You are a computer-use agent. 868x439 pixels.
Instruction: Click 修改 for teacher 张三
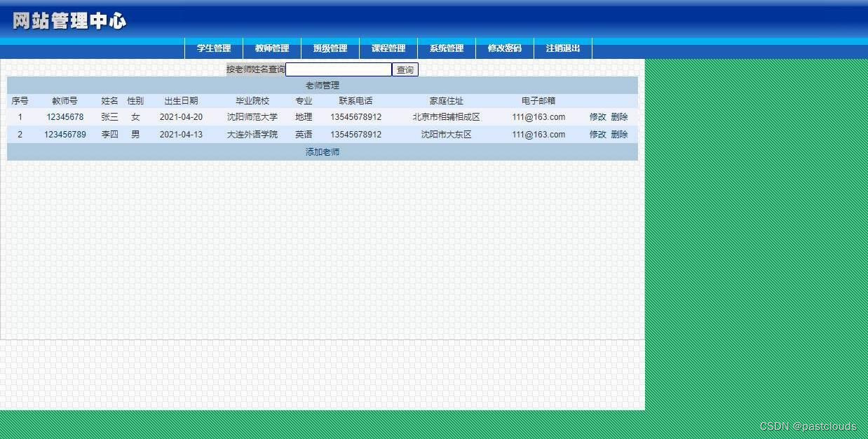[598, 117]
